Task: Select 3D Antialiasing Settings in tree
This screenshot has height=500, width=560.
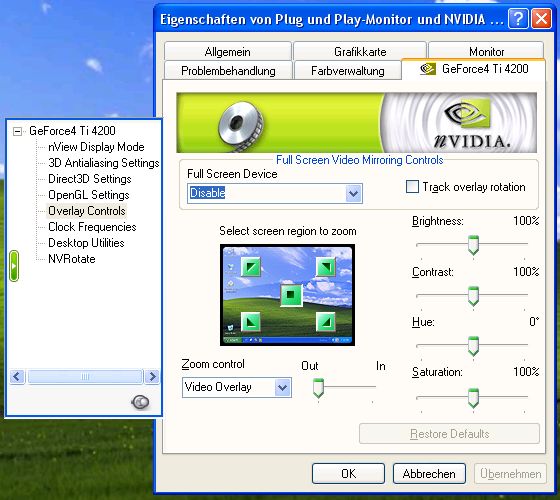Action: 104,163
